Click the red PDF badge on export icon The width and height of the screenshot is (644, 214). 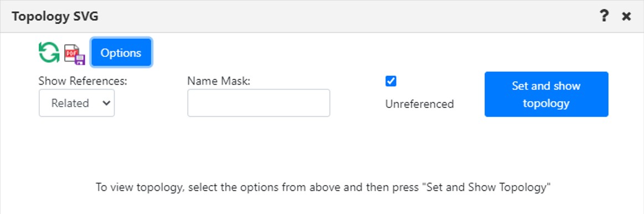(70, 53)
